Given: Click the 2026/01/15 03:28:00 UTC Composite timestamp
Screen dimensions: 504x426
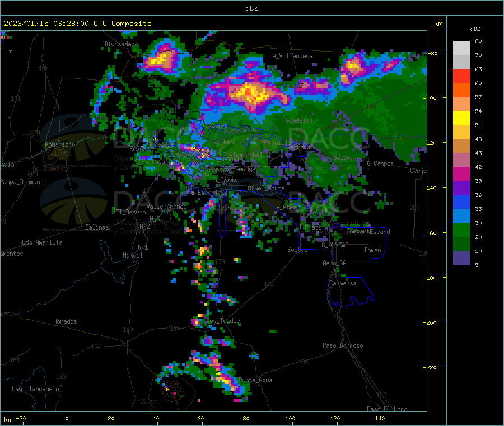Looking at the screenshot, I should 77,24.
